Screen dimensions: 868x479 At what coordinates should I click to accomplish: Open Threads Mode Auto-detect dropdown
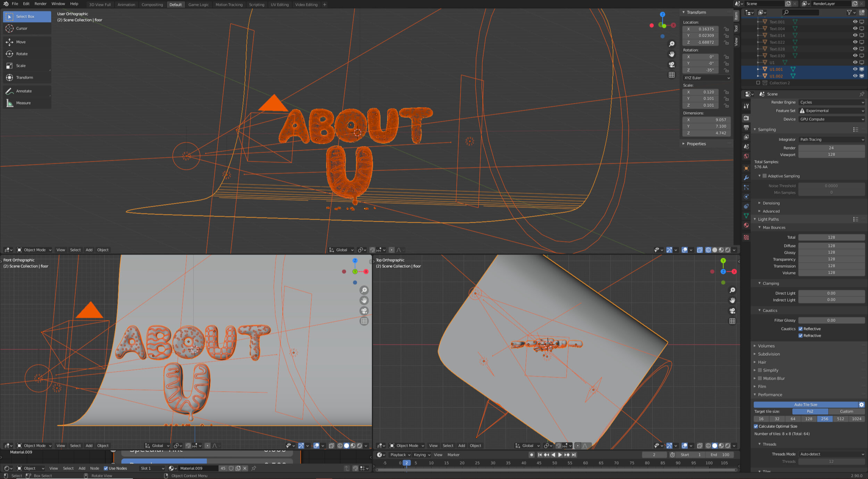pos(831,454)
